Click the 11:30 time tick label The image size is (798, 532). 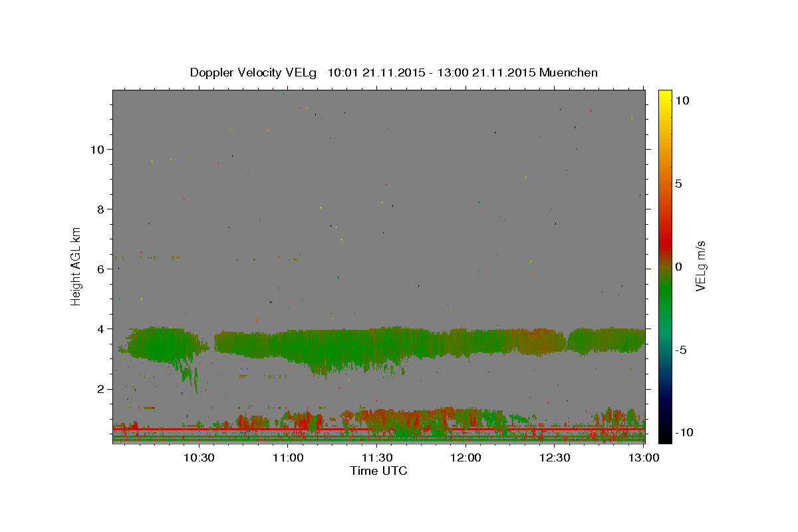[377, 458]
